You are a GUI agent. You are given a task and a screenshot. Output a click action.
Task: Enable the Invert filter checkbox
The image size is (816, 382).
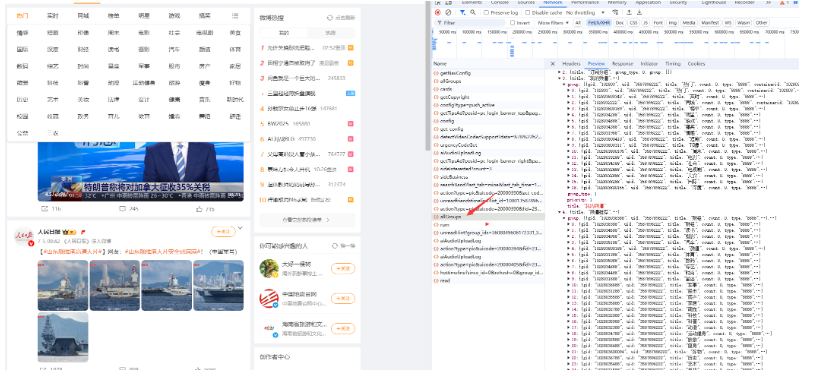click(513, 23)
